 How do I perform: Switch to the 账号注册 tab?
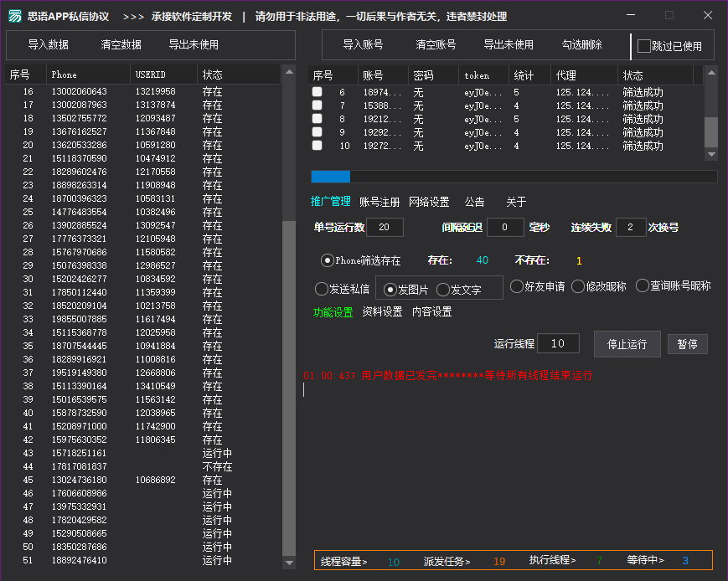(x=379, y=201)
